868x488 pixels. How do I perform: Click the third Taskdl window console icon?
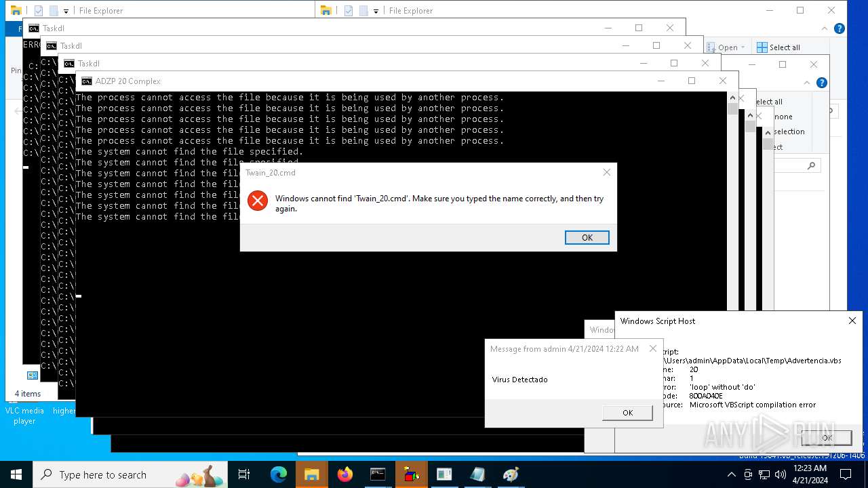pos(68,64)
